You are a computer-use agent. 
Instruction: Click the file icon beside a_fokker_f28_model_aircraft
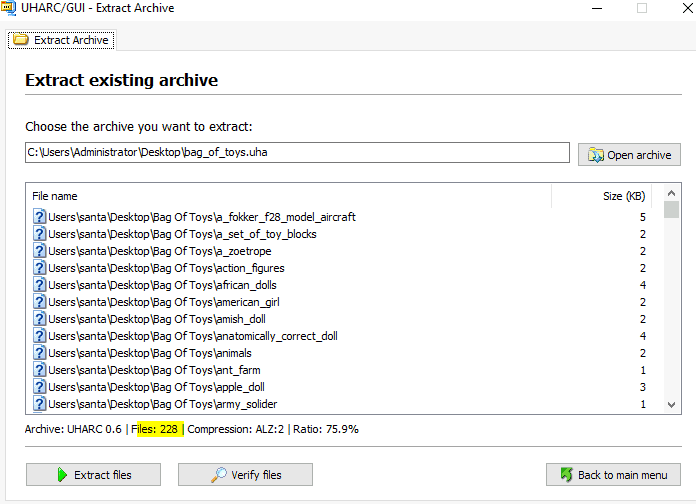40,217
